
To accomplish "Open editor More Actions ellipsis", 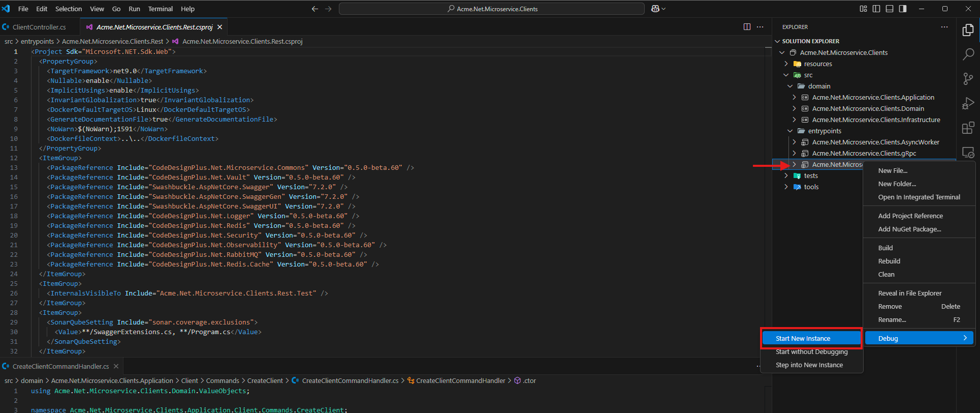I will pyautogui.click(x=760, y=27).
